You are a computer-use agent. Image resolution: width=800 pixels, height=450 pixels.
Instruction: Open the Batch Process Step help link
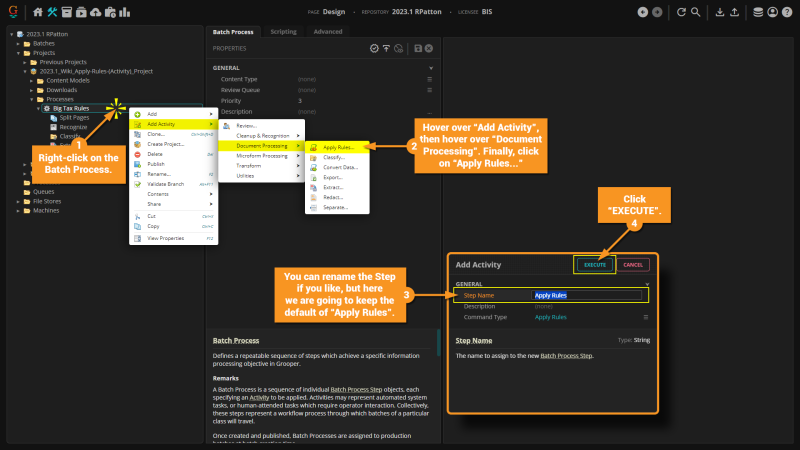pyautogui.click(x=356, y=389)
